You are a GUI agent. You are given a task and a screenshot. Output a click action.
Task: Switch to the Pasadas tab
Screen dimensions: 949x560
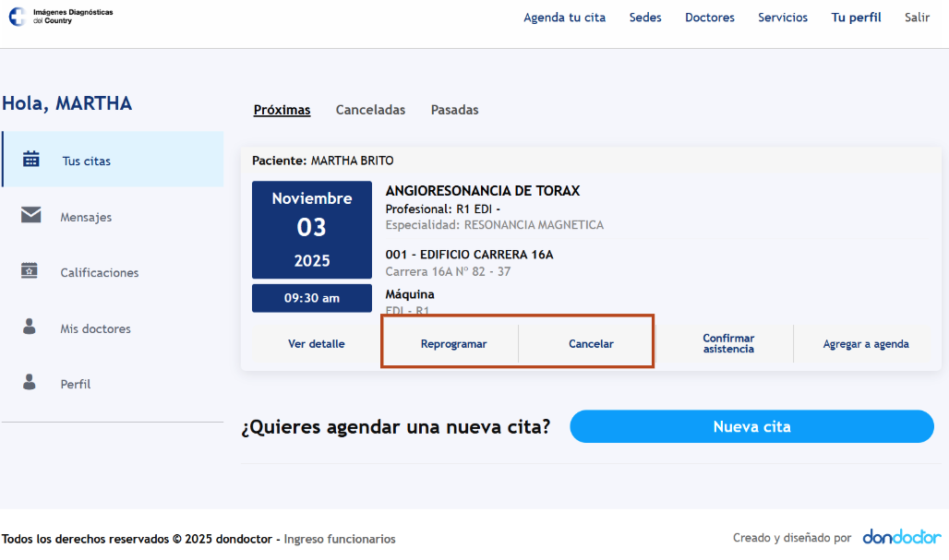(454, 110)
